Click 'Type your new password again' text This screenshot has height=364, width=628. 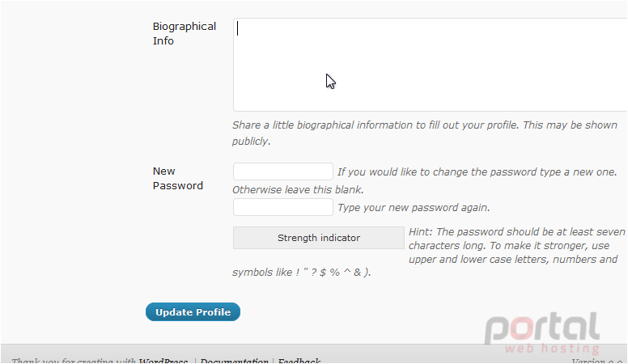tap(414, 207)
